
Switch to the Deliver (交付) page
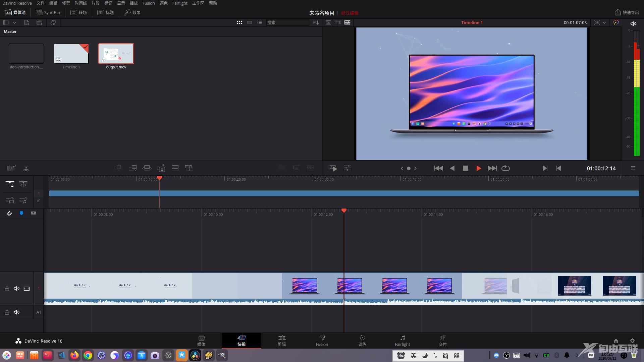443,341
